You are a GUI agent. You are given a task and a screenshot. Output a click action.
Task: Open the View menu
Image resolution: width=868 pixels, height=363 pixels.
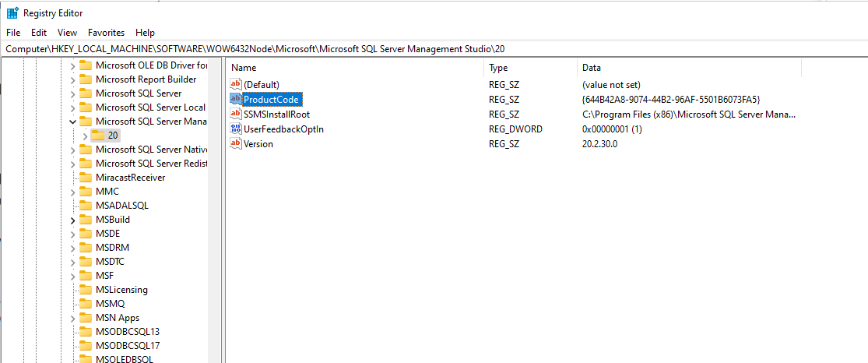pos(67,33)
